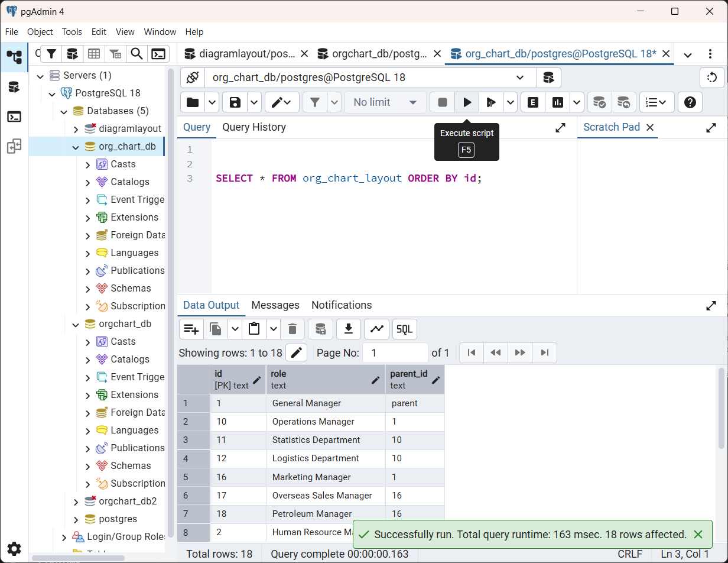Open the Query Tool workspace sidebar icon
Screen dimensions: 728x563
pos(14,87)
